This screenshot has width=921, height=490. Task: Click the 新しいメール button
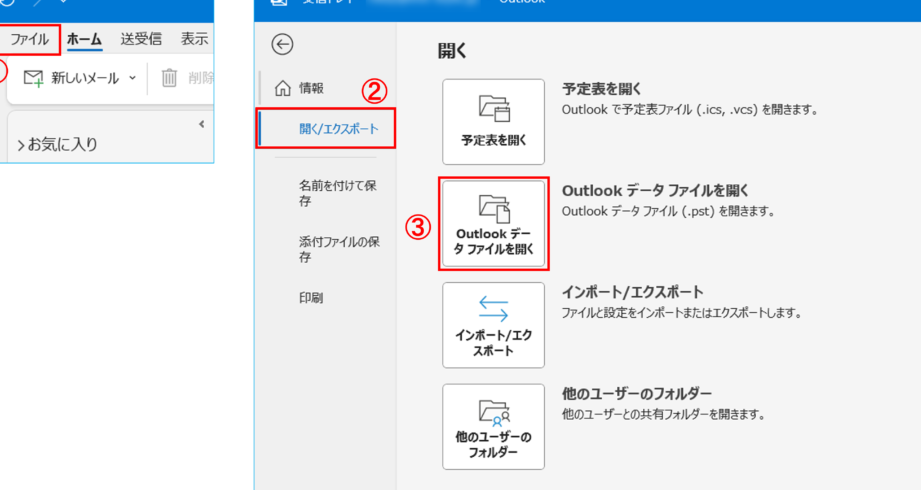pyautogui.click(x=71, y=78)
